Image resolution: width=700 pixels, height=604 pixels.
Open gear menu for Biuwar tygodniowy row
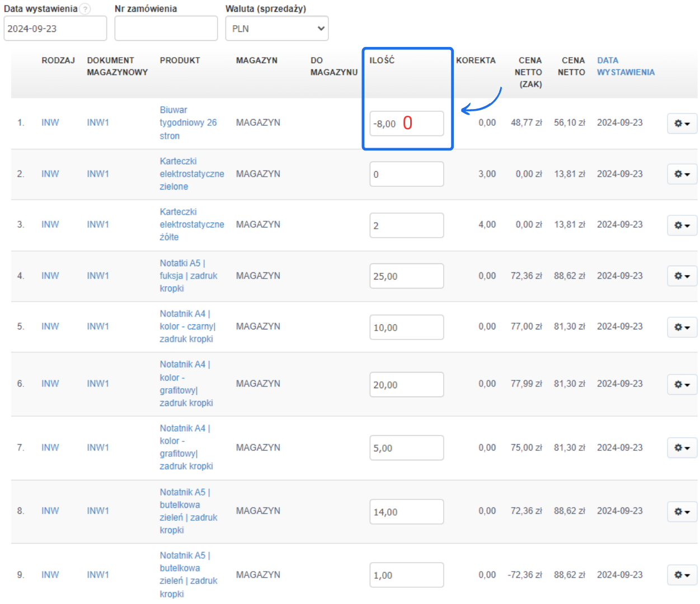[682, 124]
